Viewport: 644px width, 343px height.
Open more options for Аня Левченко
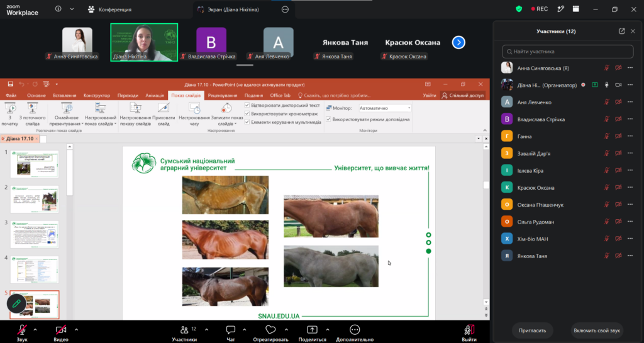(x=630, y=102)
